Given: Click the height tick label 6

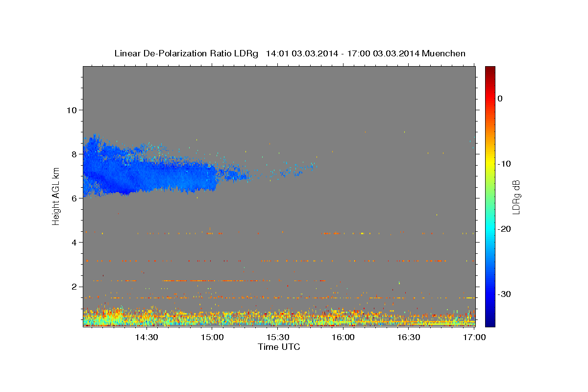Looking at the screenshot, I should click(x=73, y=198).
